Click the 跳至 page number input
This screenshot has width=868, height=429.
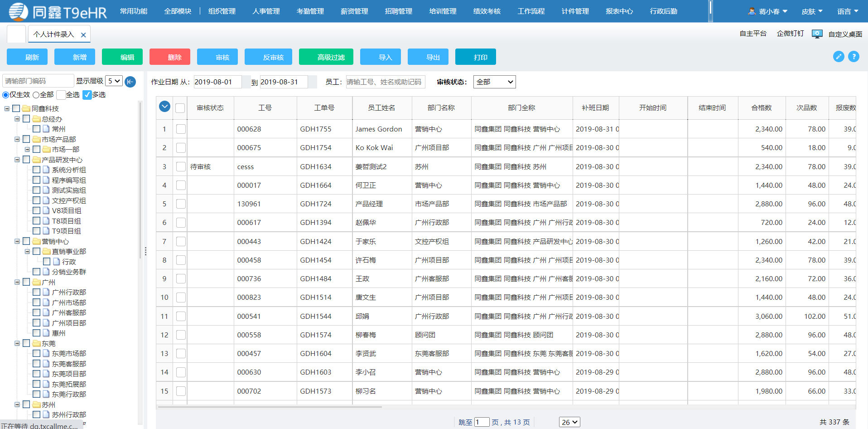(482, 422)
